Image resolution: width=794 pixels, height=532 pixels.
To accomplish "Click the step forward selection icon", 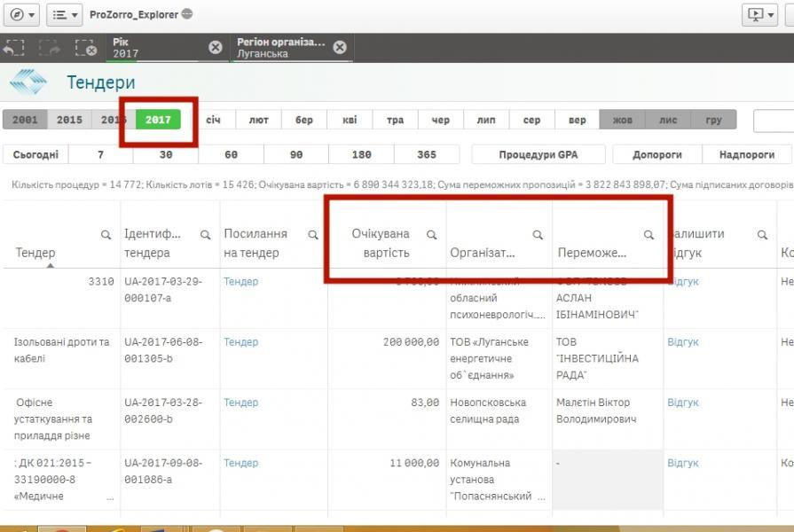I will tap(49, 48).
